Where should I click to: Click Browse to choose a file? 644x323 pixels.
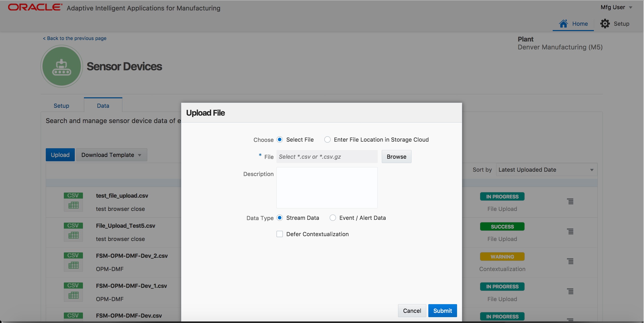(x=396, y=156)
